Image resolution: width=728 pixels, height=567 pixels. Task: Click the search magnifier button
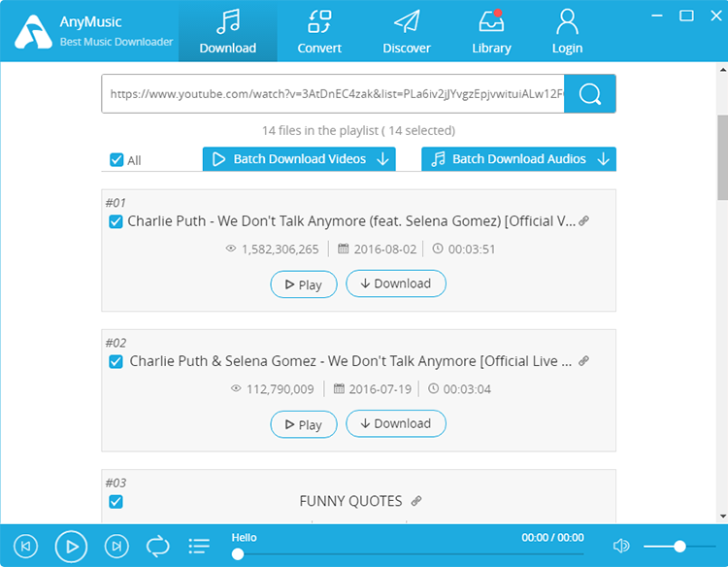pos(589,94)
